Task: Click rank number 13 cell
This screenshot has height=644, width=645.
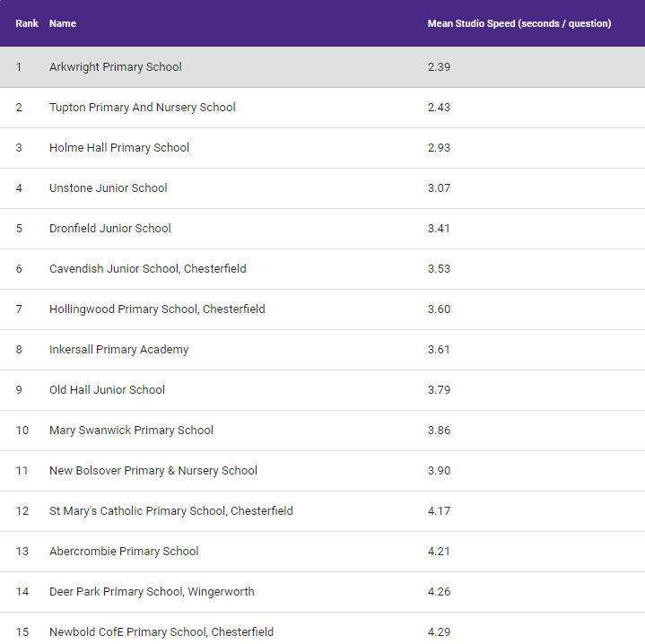Action: click(22, 551)
